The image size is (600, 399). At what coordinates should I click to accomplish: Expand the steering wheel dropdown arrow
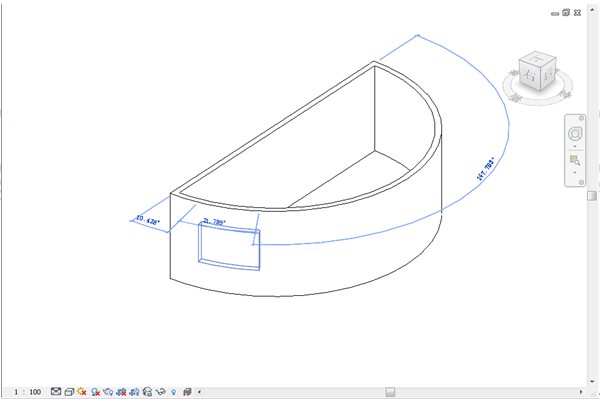pyautogui.click(x=575, y=147)
